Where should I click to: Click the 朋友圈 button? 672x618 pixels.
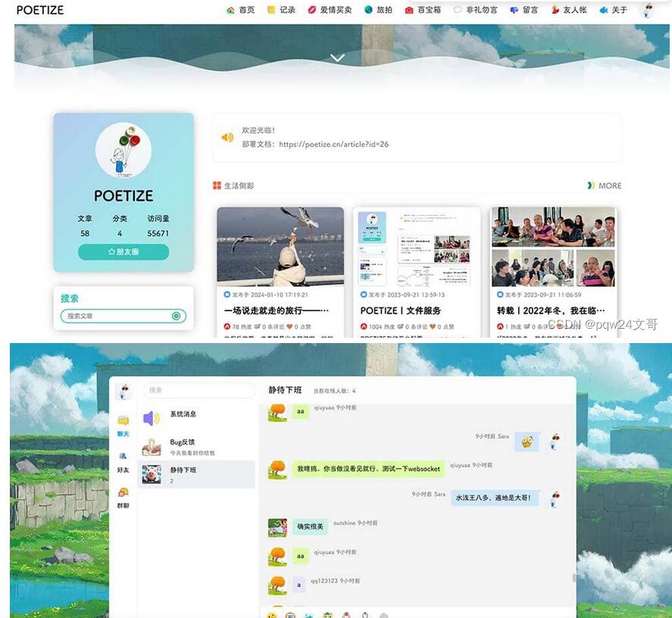pyautogui.click(x=123, y=251)
